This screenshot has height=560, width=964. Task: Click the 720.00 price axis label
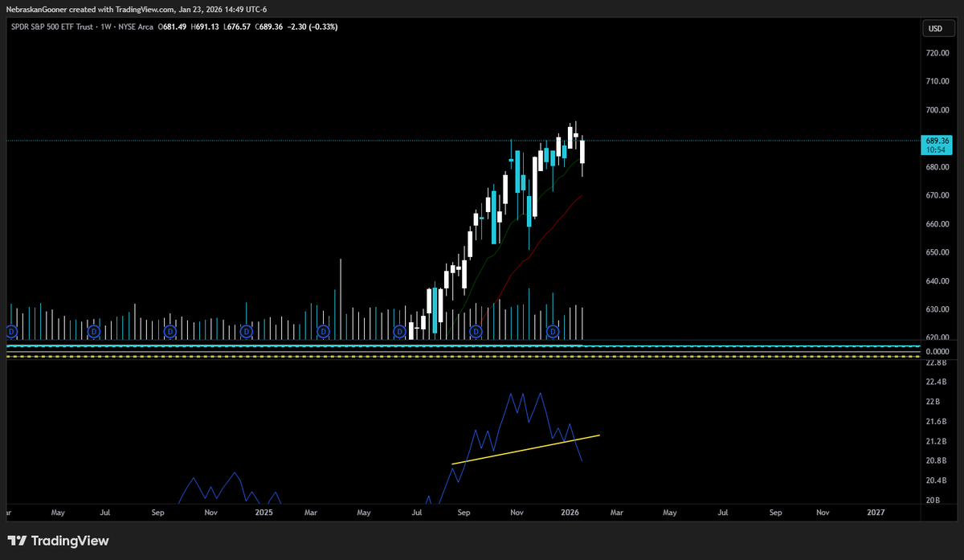pyautogui.click(x=937, y=53)
